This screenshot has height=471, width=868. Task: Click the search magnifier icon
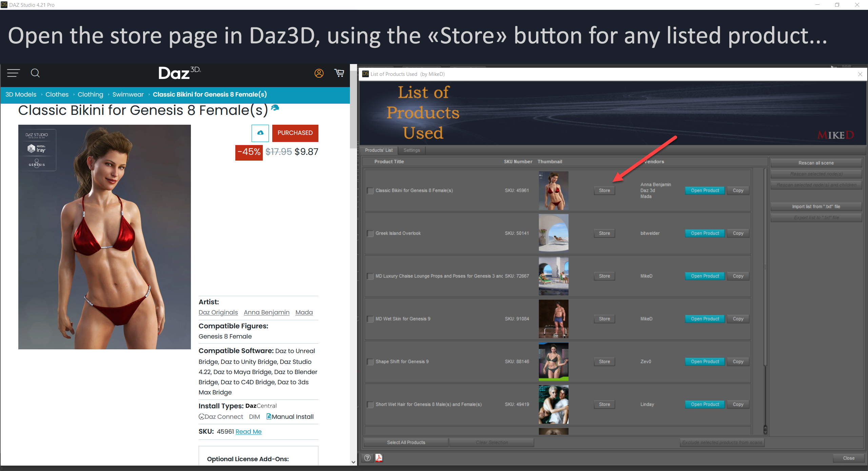[35, 73]
